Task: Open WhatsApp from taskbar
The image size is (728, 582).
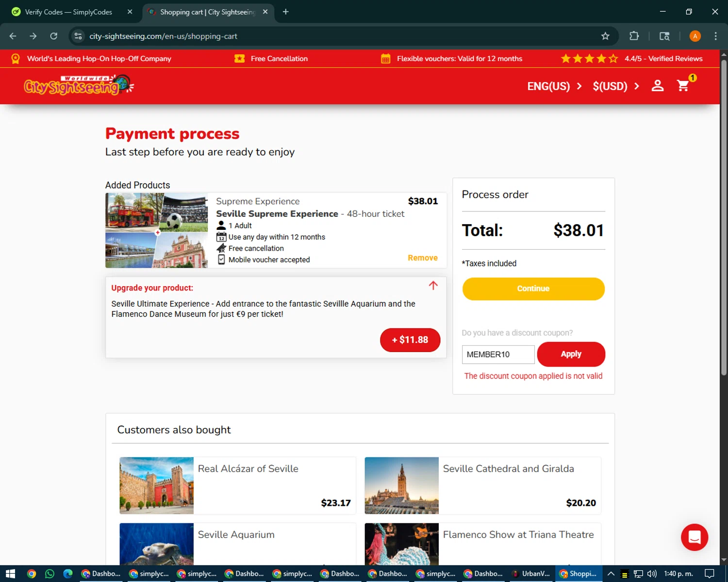Action: pos(50,574)
